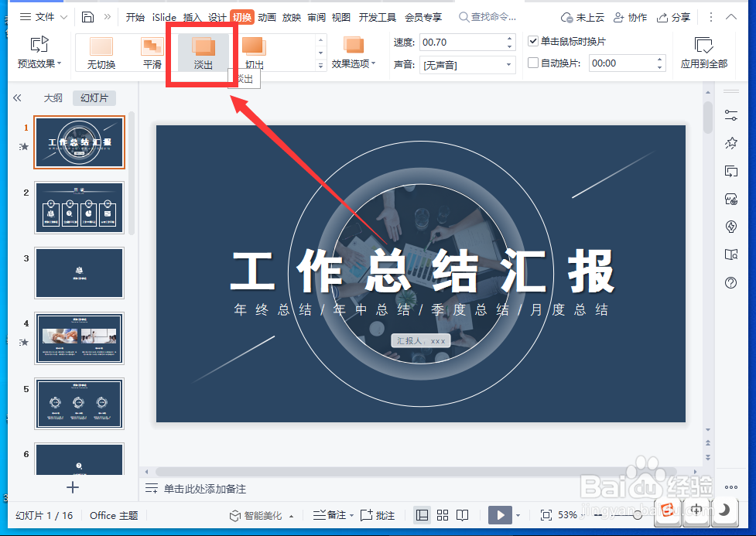Image resolution: width=756 pixels, height=536 pixels.
Task: Switch to the 大纲 tab
Action: click(x=53, y=98)
